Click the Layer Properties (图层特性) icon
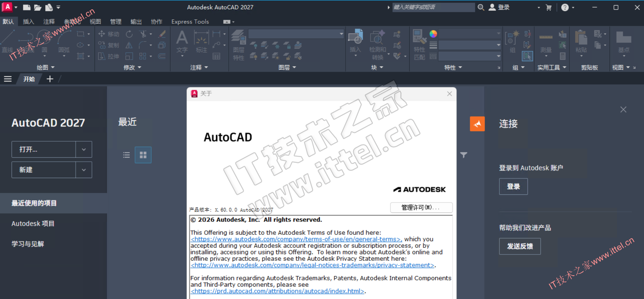This screenshot has height=299, width=644. (x=238, y=39)
